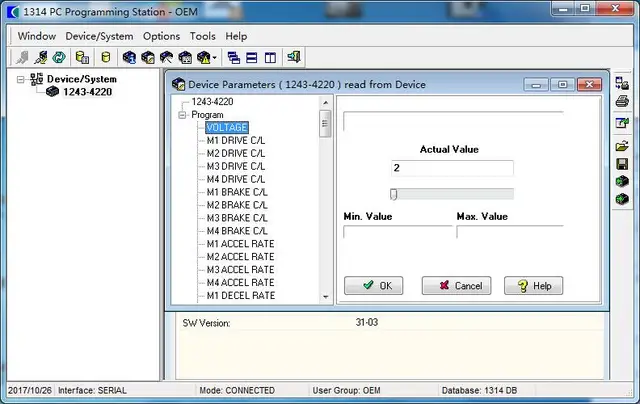Click the device monitor icon with calendar grid
Screen dimensions: 640x404
pyautogui.click(x=185, y=58)
